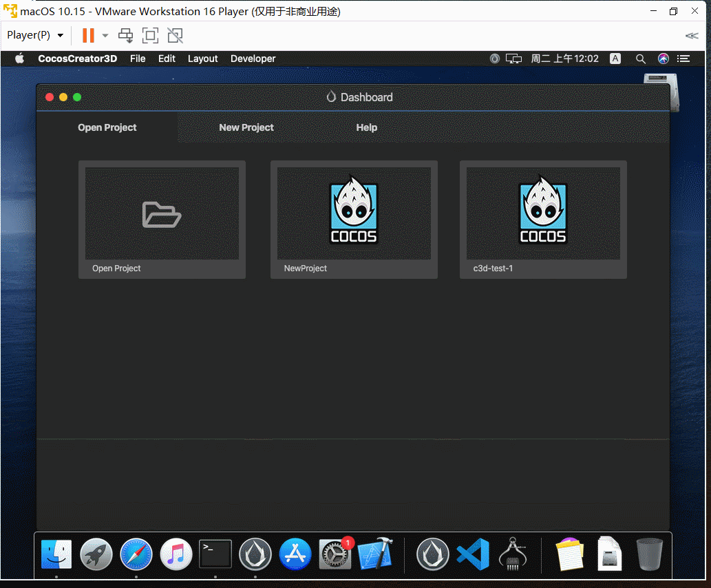Open the VMware Player(P) dropdown menu
Image resolution: width=711 pixels, height=588 pixels.
(35, 35)
